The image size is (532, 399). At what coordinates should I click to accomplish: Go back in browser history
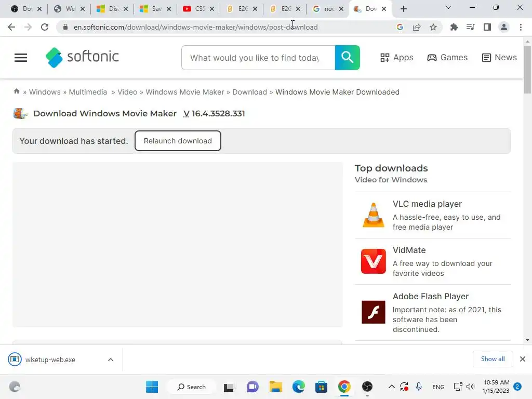(11, 27)
